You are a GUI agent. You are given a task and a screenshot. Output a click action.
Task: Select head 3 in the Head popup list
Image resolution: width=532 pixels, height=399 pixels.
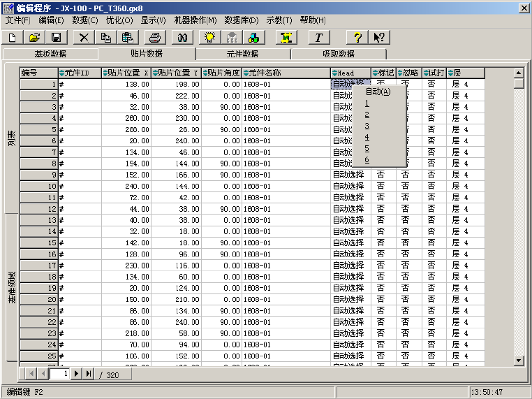pos(367,126)
